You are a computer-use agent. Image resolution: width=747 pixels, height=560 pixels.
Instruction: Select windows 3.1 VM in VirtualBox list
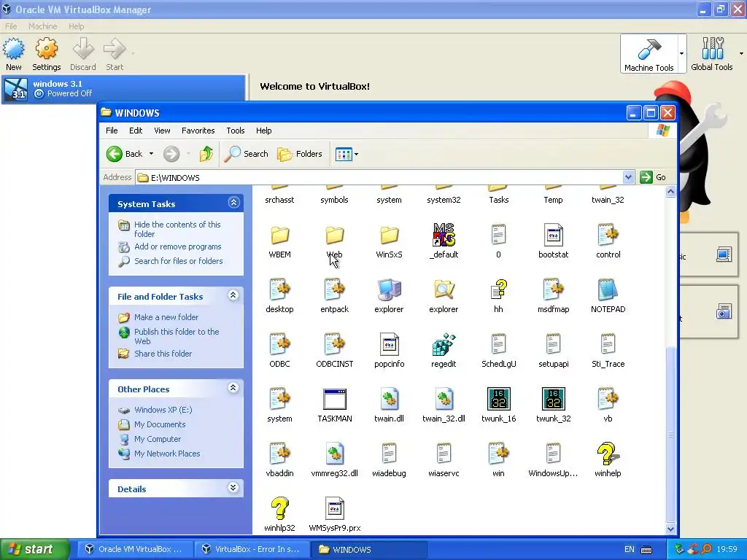[124, 89]
